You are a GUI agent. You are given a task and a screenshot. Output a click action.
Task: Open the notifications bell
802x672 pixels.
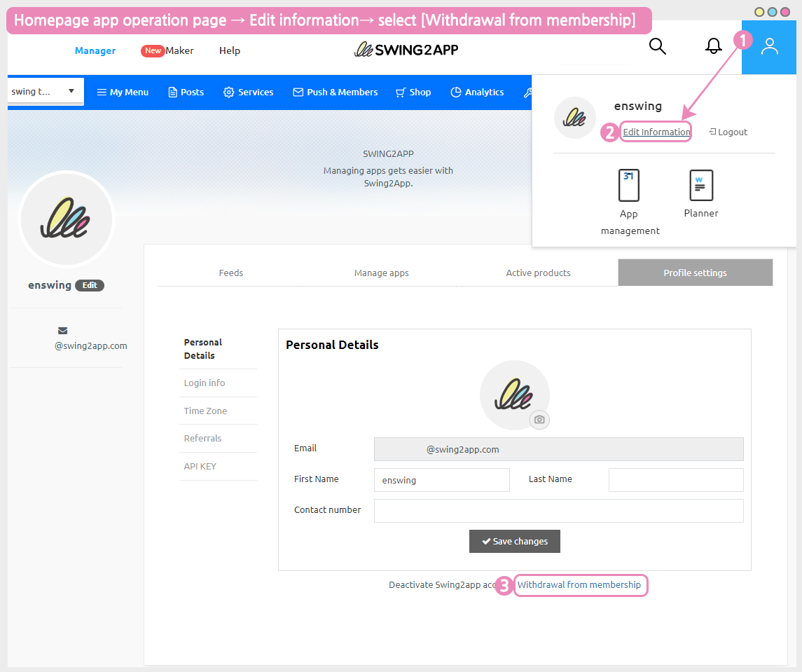click(x=713, y=47)
